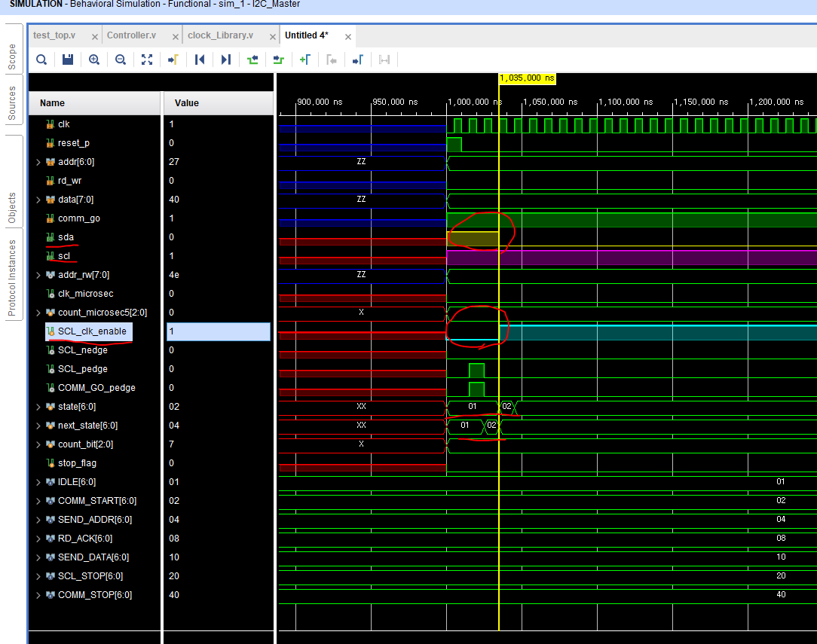Click the yellow 1,035,000 ns time marker
The image size is (817, 644).
coord(527,78)
